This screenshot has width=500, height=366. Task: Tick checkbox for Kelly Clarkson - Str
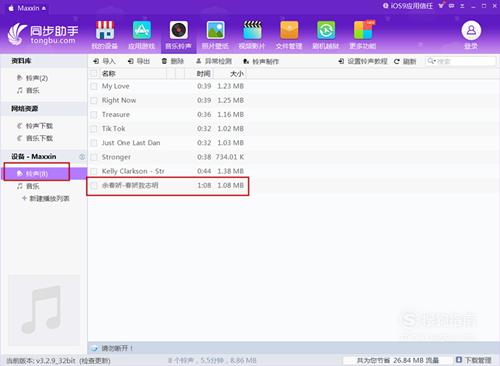(x=94, y=171)
